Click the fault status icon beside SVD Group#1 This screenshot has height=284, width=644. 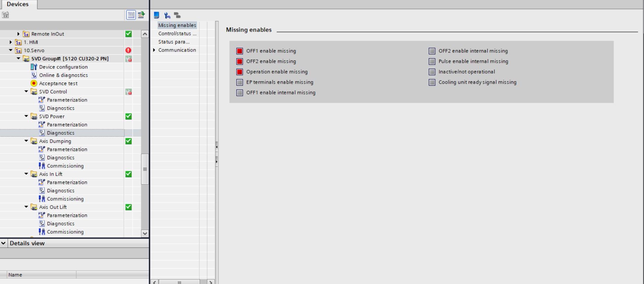click(x=128, y=59)
